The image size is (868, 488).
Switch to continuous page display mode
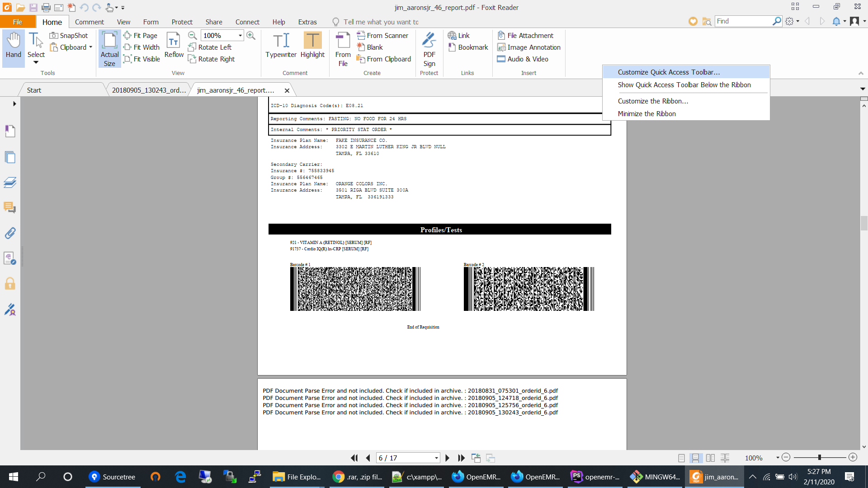tap(695, 458)
